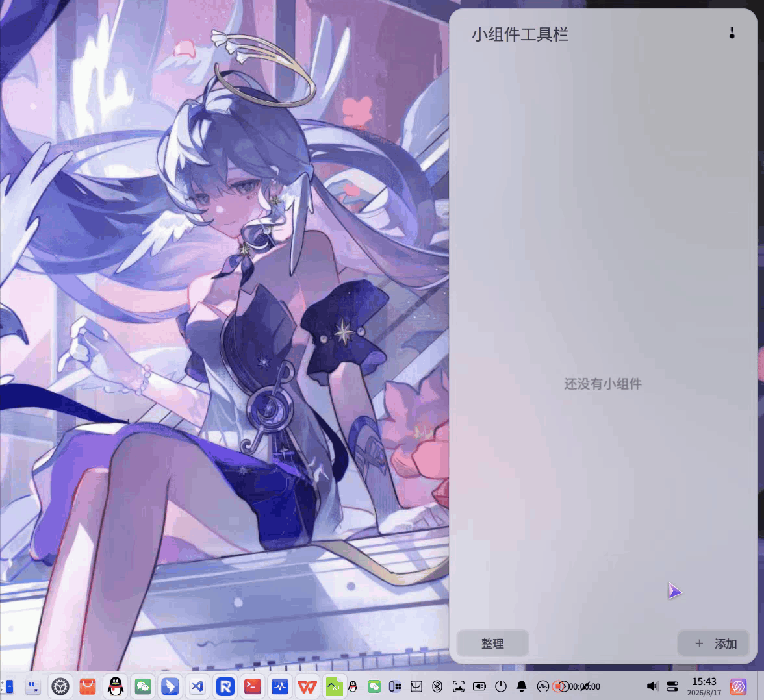Click the screenshot capture tray icon
The width and height of the screenshot is (764, 700).
(x=458, y=686)
